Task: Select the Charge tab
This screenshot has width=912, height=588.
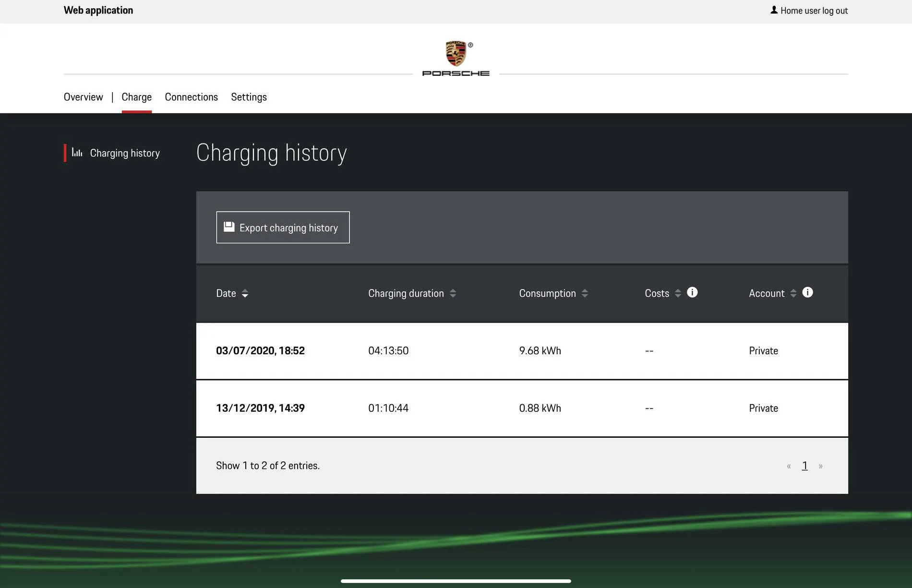Action: 137,97
